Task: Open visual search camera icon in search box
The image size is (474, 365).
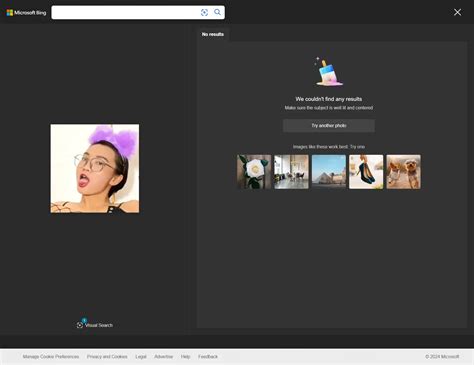Action: [x=204, y=12]
